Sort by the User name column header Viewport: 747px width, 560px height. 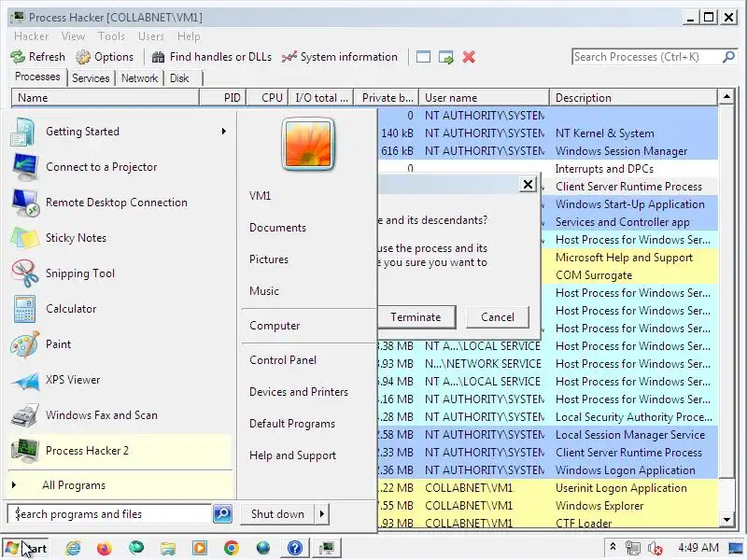[484, 98]
